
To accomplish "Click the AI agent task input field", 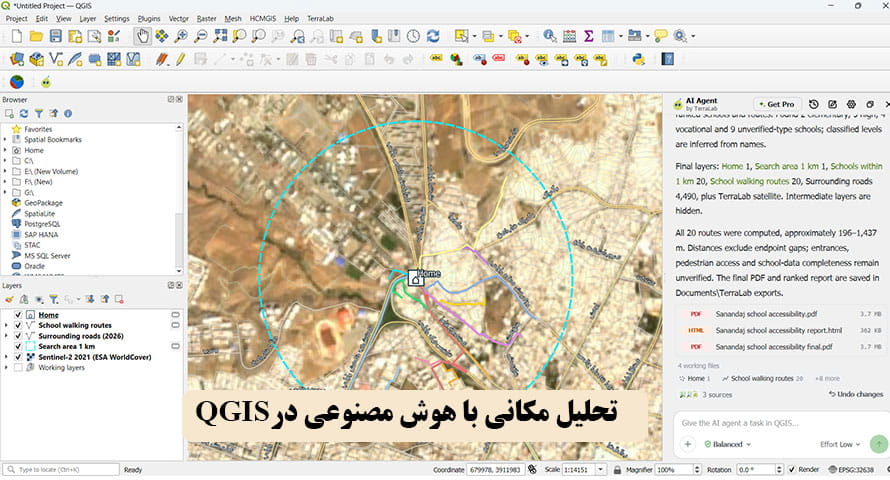I will point(780,423).
